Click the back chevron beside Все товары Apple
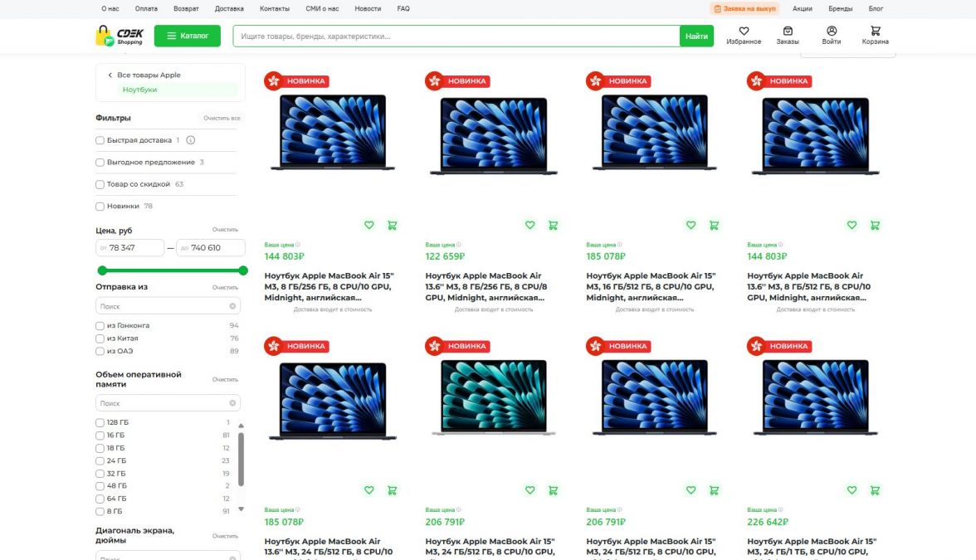The width and height of the screenshot is (976, 560). coord(110,75)
